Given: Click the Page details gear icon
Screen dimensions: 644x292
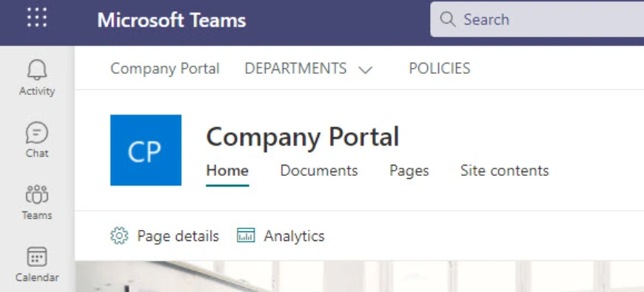Looking at the screenshot, I should pyautogui.click(x=119, y=236).
